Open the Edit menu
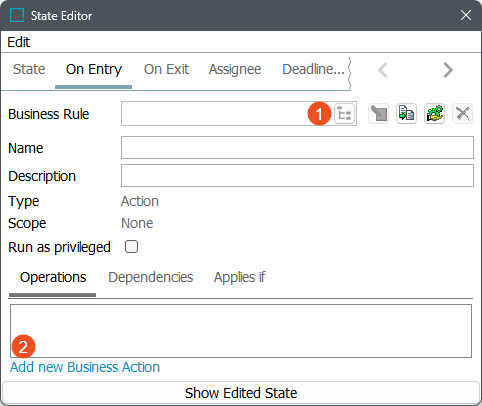482x406 pixels. [x=19, y=42]
